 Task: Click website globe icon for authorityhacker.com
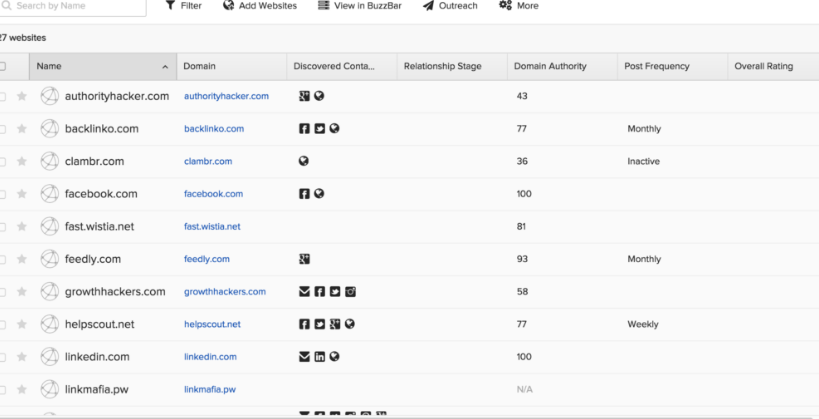pyautogui.click(x=319, y=96)
